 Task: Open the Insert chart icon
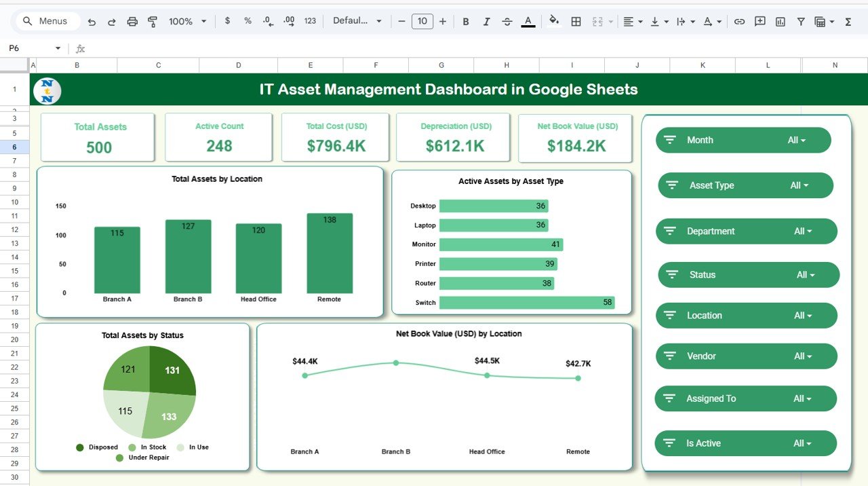pos(781,21)
